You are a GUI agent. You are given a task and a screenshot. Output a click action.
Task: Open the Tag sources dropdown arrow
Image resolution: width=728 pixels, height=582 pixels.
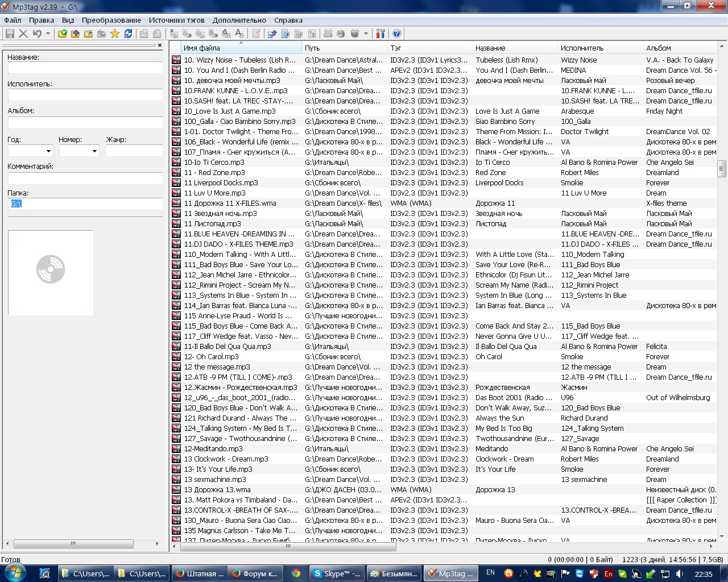coord(366,34)
